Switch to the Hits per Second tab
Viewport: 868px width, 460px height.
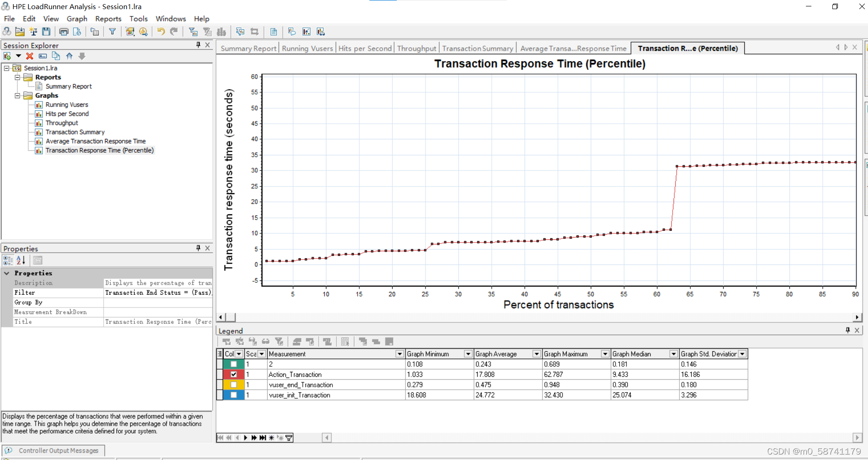coord(365,48)
